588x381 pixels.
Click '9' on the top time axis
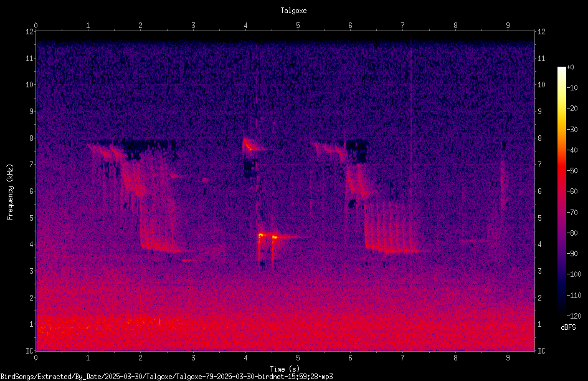coord(508,26)
